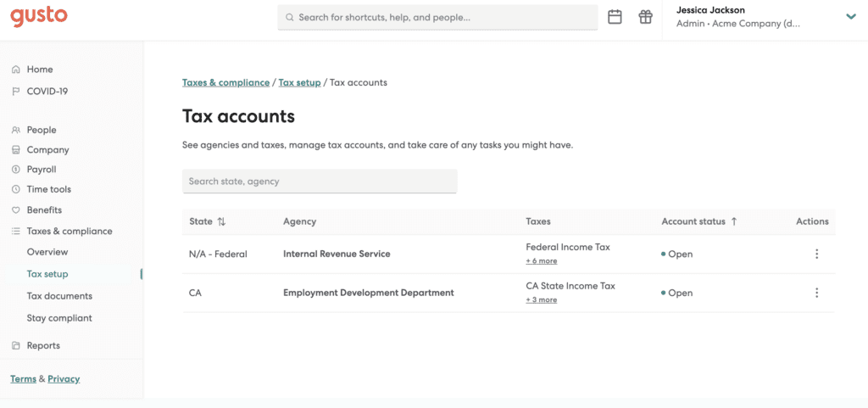The height and width of the screenshot is (408, 868).
Task: Sort by Account status arrow
Action: point(734,221)
